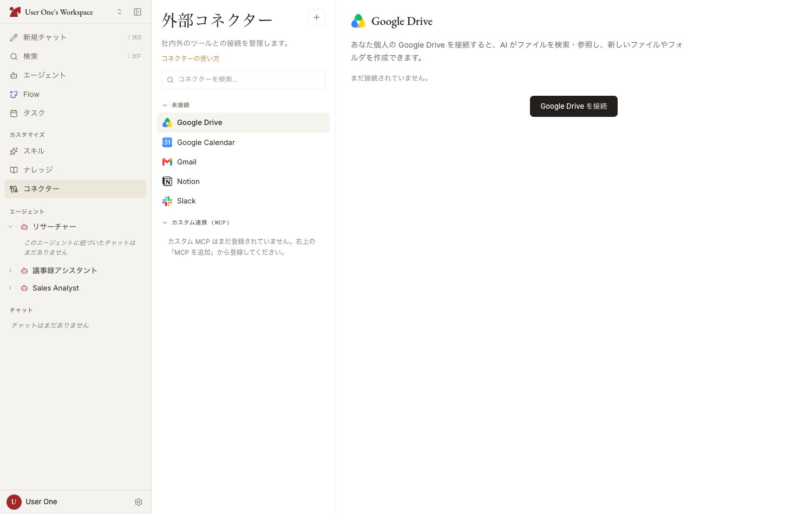Open the Flow page
This screenshot has width=812, height=514.
tap(75, 94)
